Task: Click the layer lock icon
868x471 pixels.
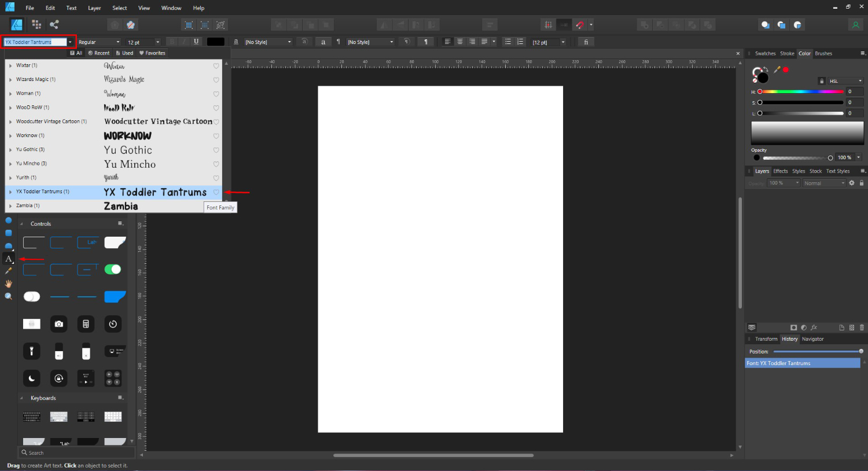Action: pyautogui.click(x=862, y=183)
